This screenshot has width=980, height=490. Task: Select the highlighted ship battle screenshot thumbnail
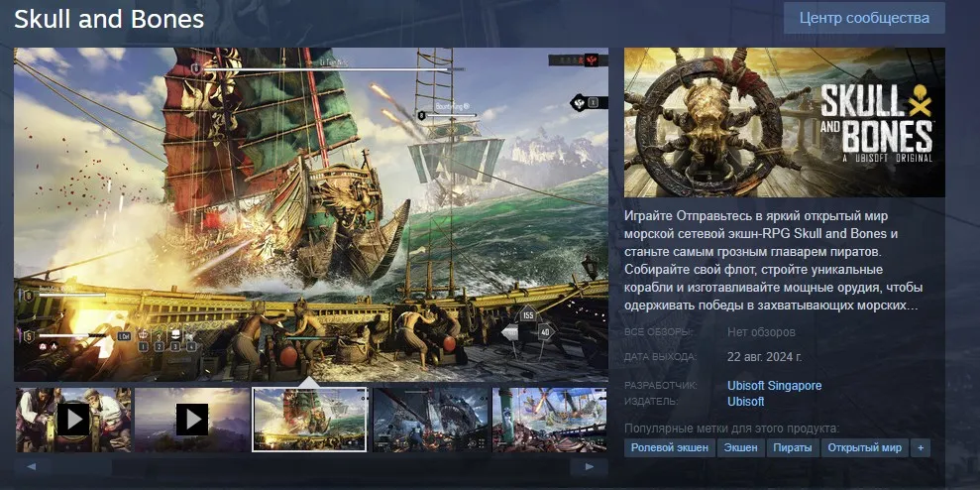tap(309, 420)
